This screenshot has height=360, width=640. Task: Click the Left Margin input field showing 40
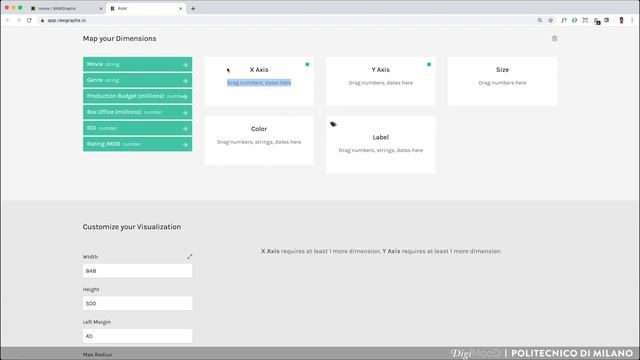click(x=138, y=336)
